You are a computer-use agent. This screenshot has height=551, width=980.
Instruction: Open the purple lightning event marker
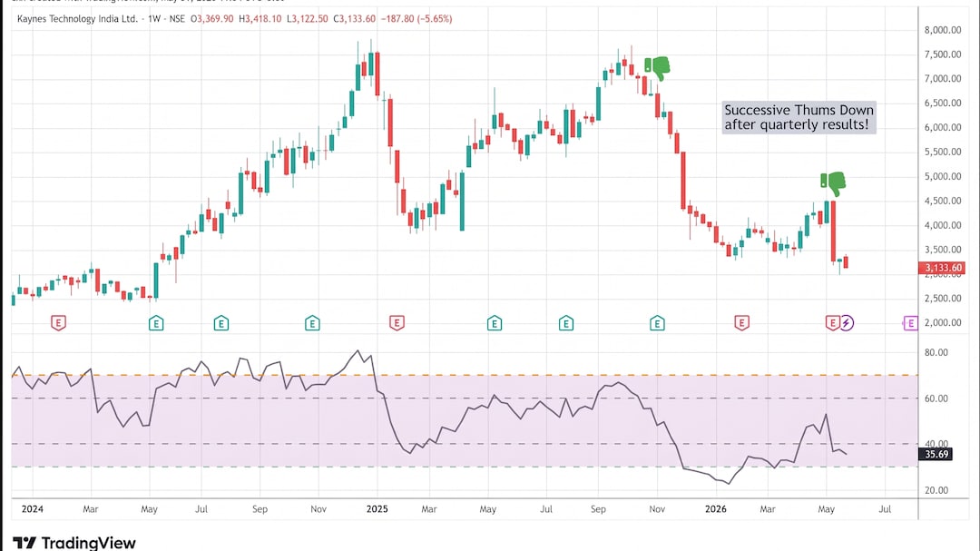[847, 323]
